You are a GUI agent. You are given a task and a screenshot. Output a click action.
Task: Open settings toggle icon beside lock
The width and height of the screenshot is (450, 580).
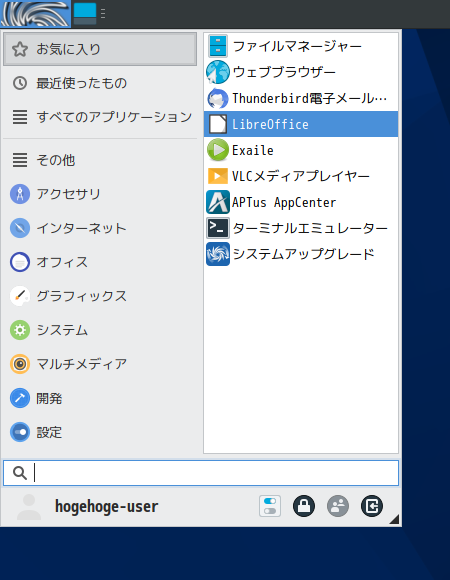pos(270,506)
